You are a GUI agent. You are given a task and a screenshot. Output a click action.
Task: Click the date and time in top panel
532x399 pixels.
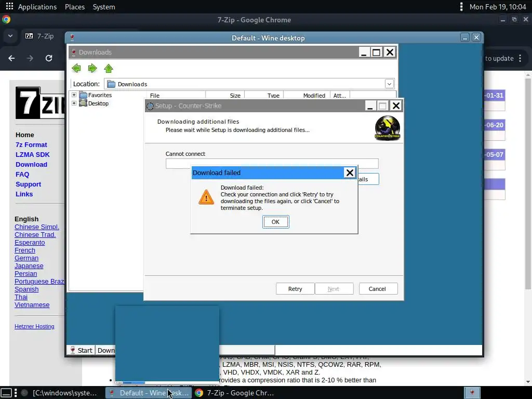pyautogui.click(x=498, y=7)
